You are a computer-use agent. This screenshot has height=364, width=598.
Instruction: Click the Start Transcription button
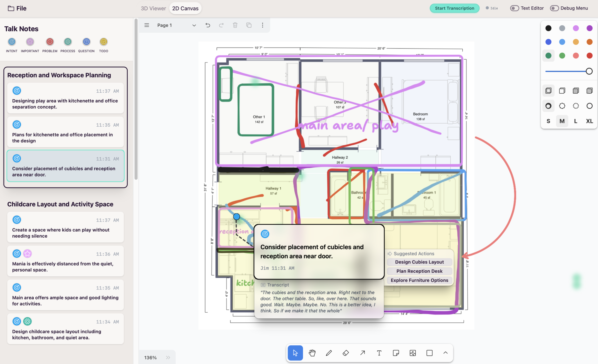point(454,8)
